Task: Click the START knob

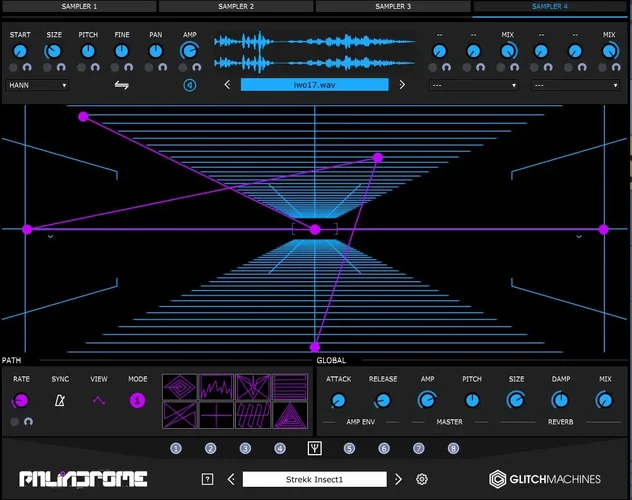Action: (x=20, y=51)
